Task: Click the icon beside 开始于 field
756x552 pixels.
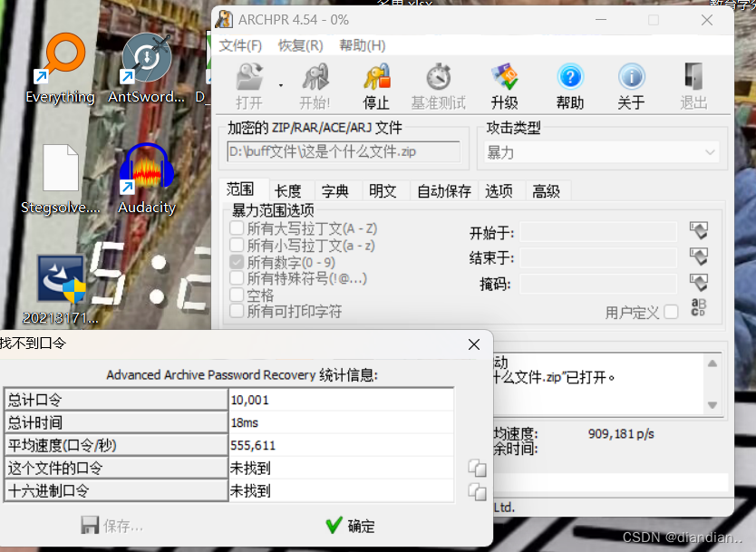Action: 699,230
